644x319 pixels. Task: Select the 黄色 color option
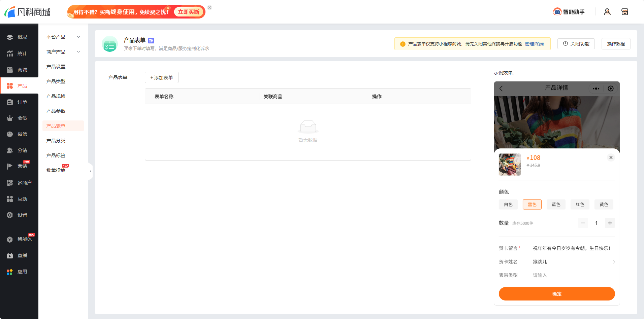coord(604,205)
